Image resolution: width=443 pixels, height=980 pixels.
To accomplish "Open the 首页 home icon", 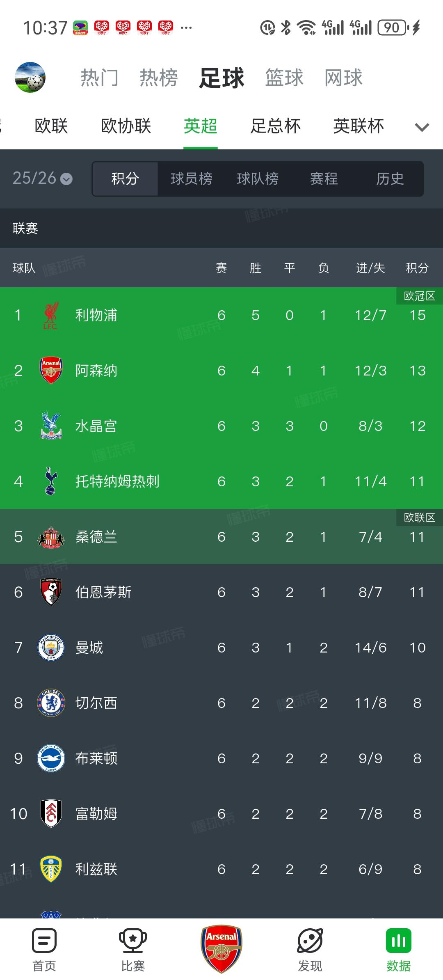I will click(x=44, y=941).
